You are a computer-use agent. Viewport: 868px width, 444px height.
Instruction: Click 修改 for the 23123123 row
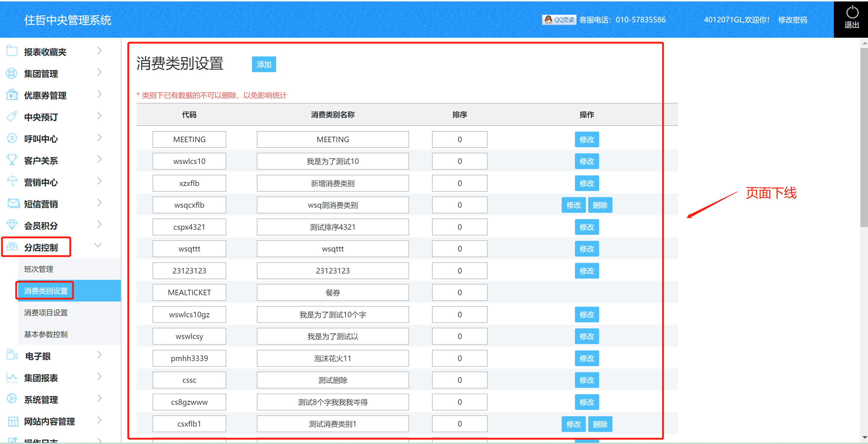coord(587,271)
